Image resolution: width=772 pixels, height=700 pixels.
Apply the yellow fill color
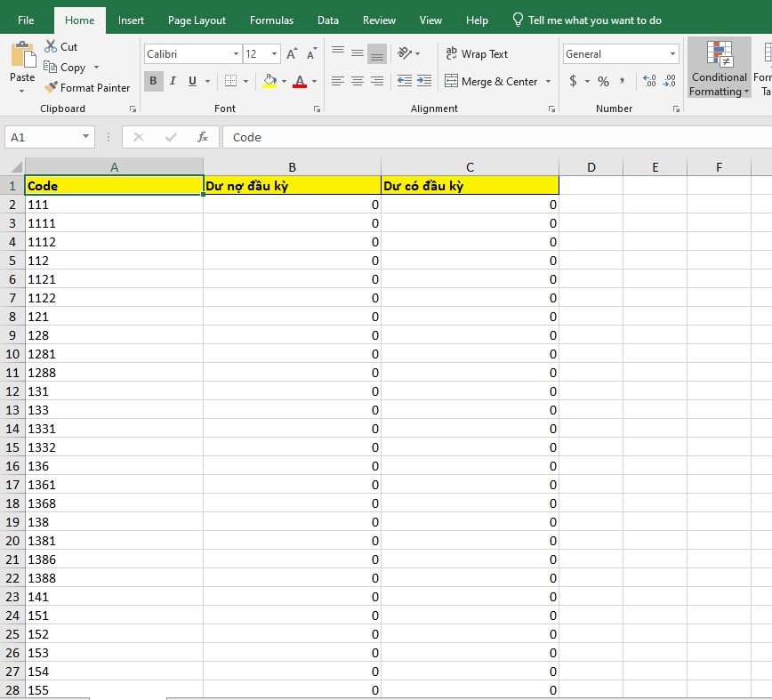[x=269, y=81]
